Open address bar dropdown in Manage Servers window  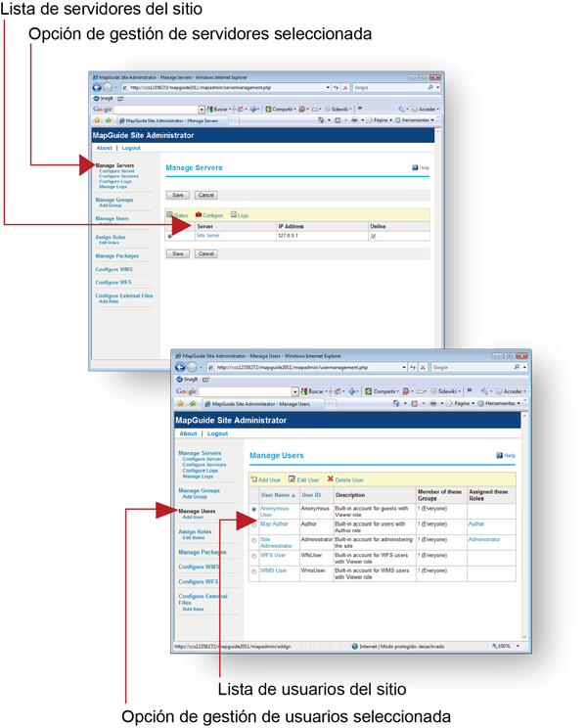pyautogui.click(x=328, y=87)
